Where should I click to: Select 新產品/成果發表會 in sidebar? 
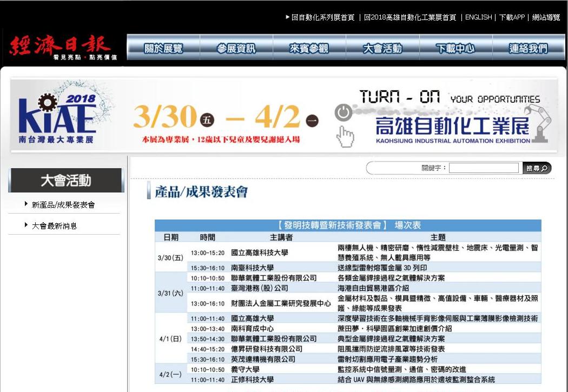pyautogui.click(x=63, y=205)
